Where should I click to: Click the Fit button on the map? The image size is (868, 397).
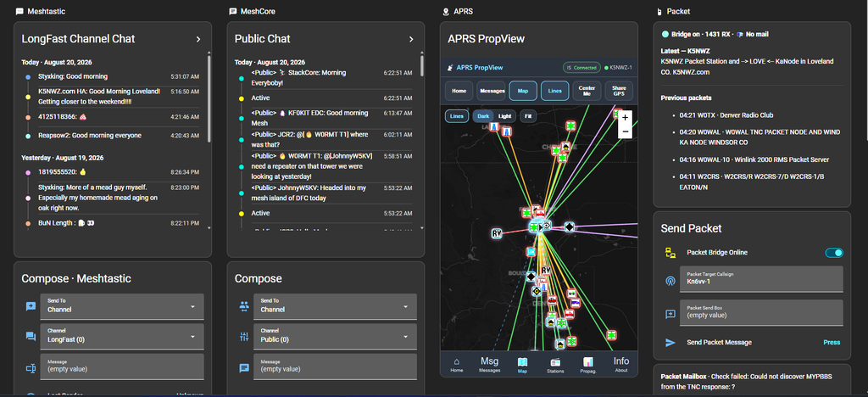[x=528, y=116]
